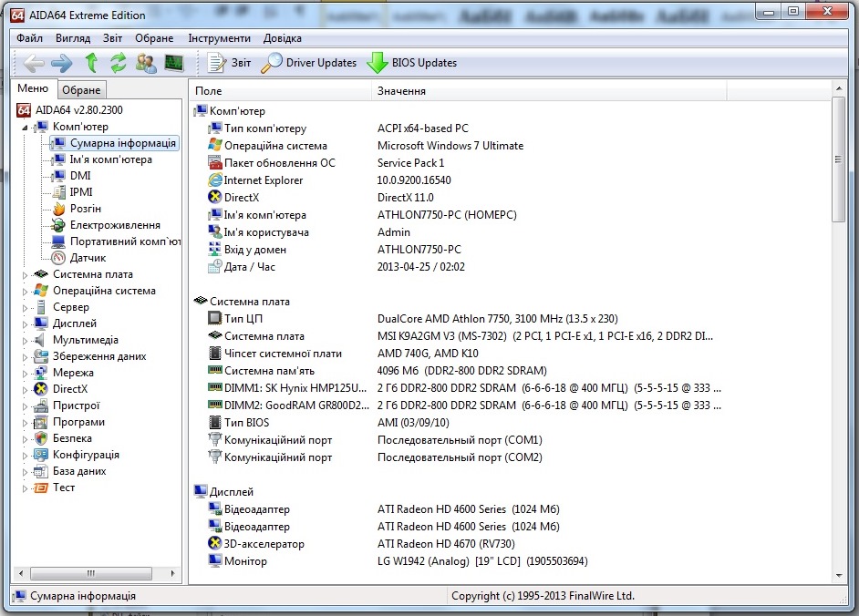Image resolution: width=859 pixels, height=616 pixels.
Task: Open the Файл menu
Action: pyautogui.click(x=29, y=38)
